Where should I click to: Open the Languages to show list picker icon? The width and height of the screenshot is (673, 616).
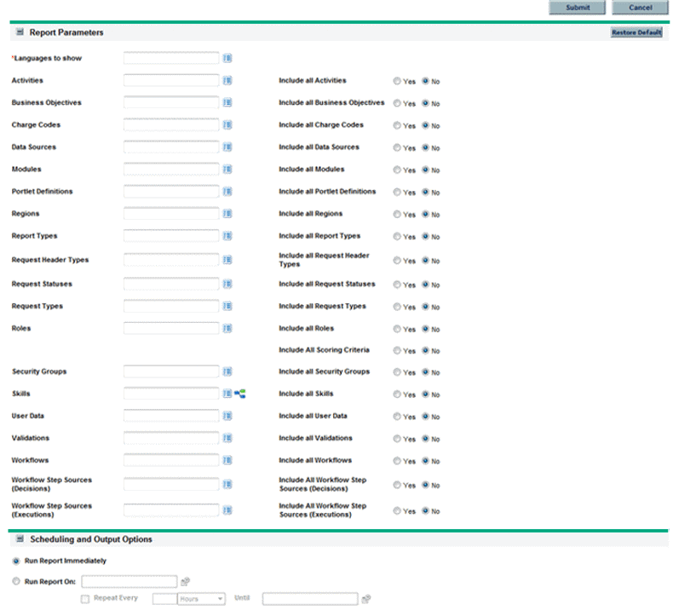coord(227,59)
